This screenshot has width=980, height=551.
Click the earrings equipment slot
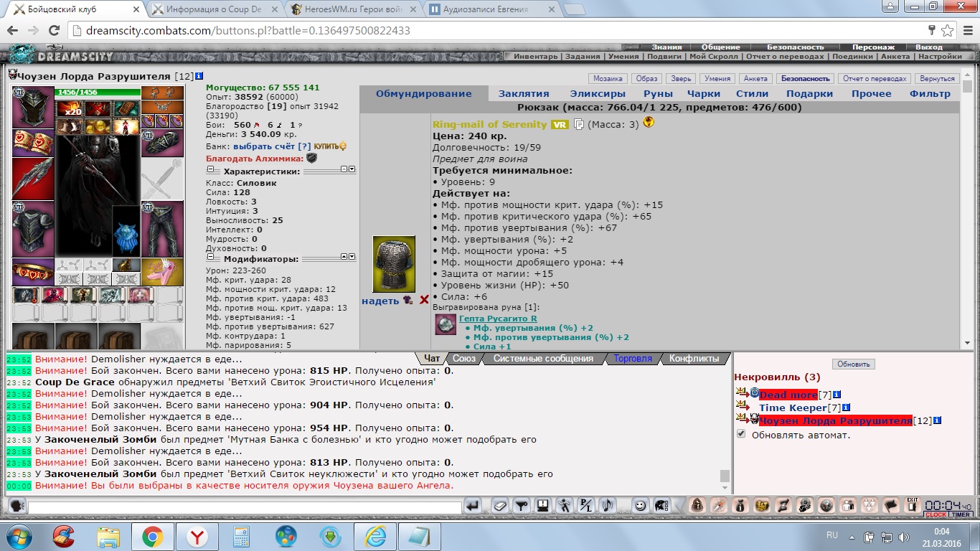(162, 93)
